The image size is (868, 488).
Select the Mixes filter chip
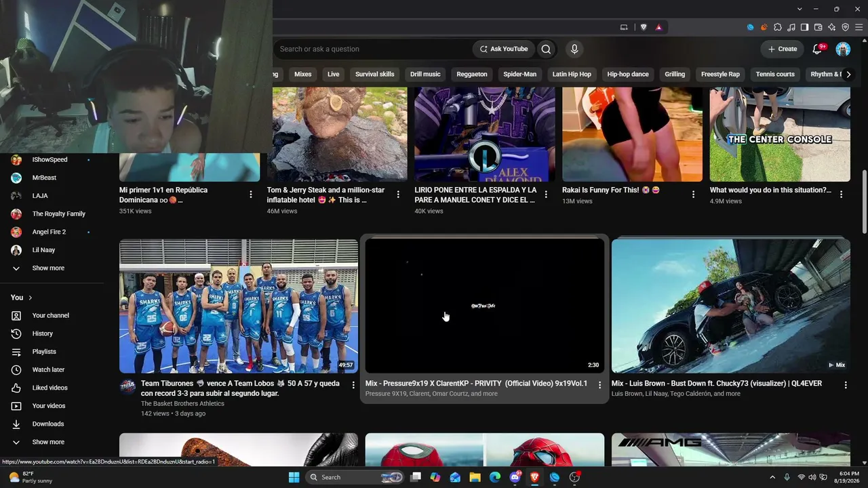click(303, 75)
